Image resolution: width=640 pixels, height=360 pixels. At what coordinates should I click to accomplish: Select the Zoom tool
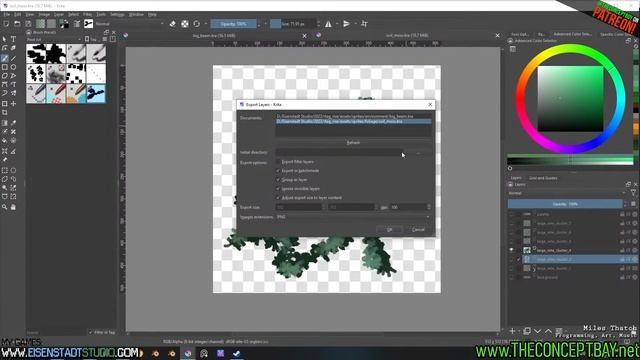(x=4, y=207)
